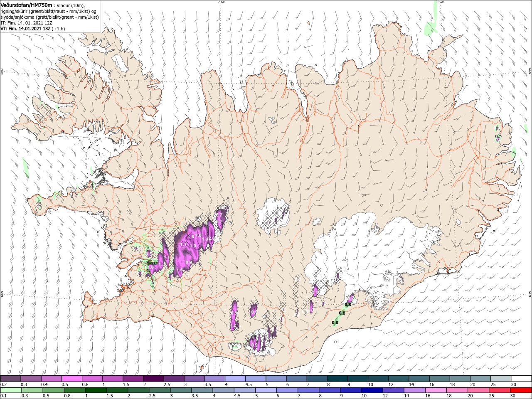Choose the violet 12 swatch in lower legend row

pyautogui.click(x=393, y=390)
